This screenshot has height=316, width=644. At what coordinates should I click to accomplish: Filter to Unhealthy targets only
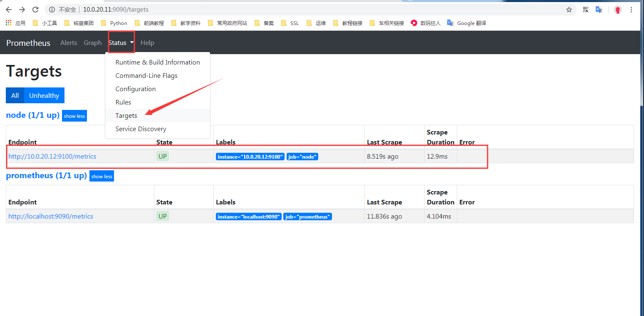coord(44,95)
